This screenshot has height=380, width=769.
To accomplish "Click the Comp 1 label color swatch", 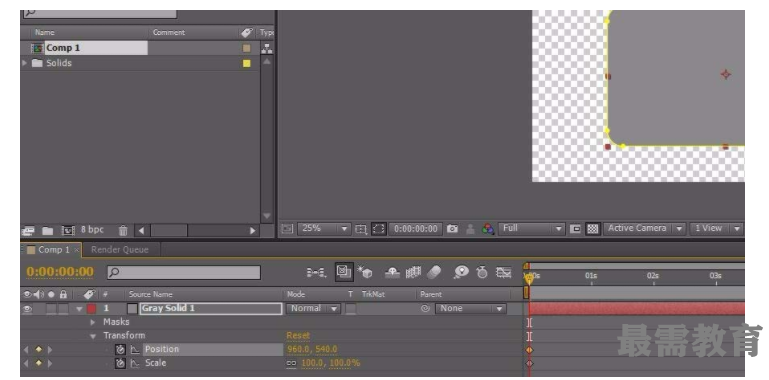I will click(247, 48).
